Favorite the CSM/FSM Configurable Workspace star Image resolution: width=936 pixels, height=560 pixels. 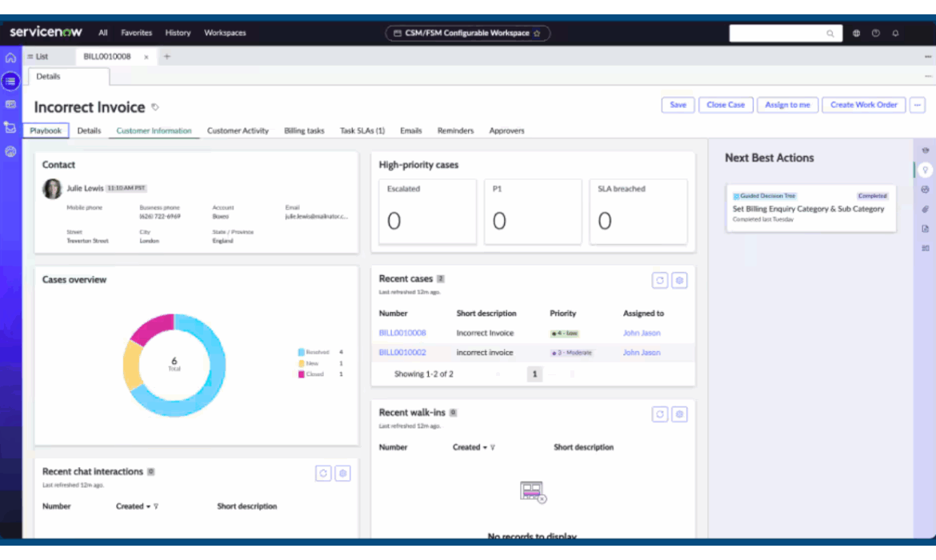click(537, 34)
